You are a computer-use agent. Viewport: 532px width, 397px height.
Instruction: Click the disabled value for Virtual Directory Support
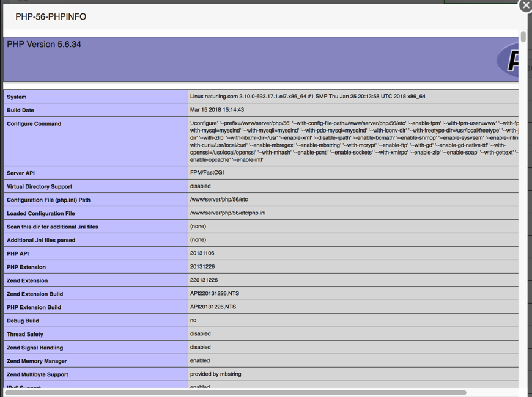click(x=200, y=186)
